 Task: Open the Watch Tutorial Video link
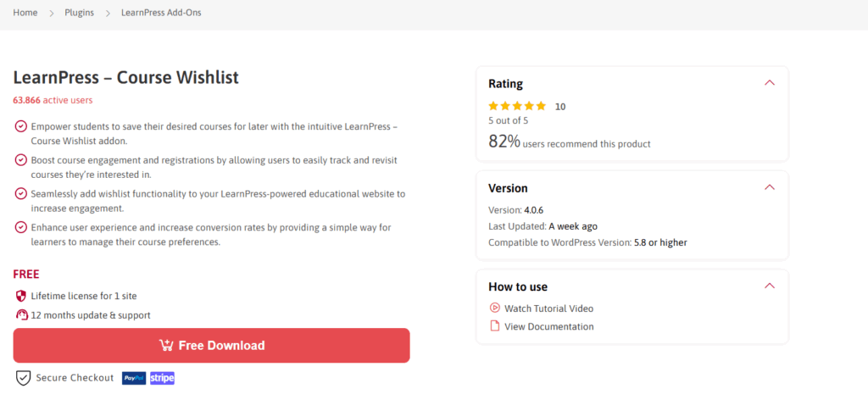pos(548,308)
